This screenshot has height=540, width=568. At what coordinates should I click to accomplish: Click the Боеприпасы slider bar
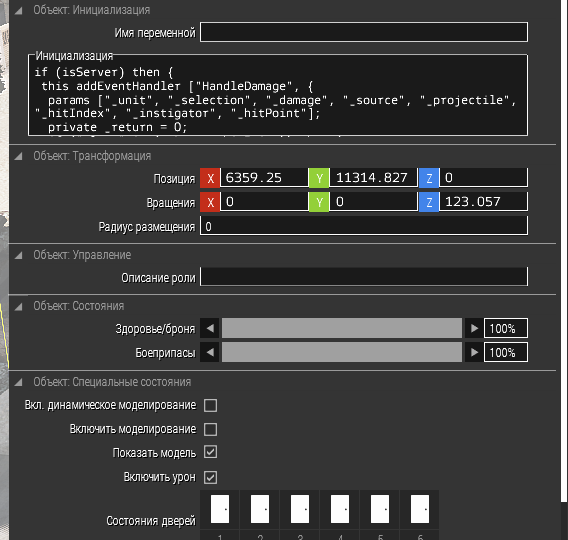click(342, 352)
